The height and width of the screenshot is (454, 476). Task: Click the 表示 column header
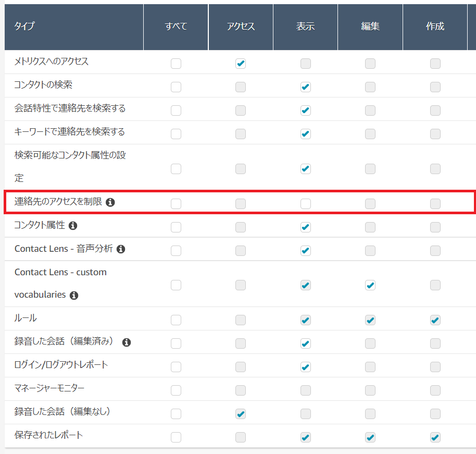click(x=305, y=27)
